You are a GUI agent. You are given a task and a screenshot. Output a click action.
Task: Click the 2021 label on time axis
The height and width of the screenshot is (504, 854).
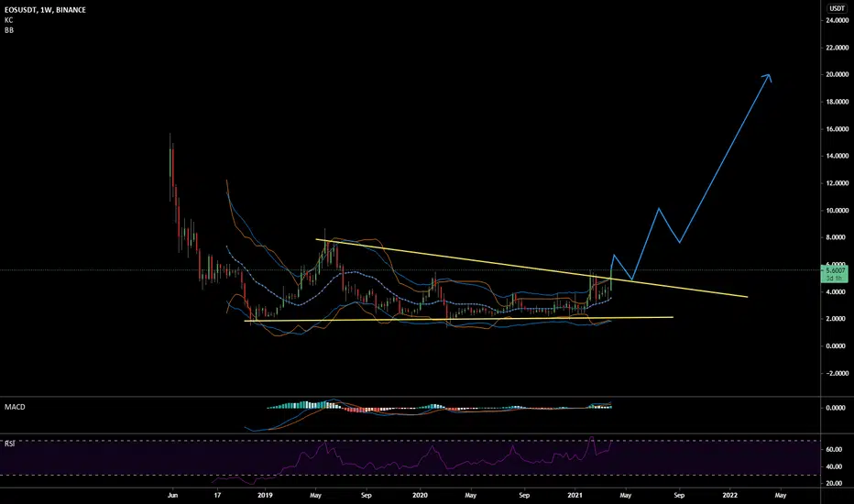pos(575,495)
